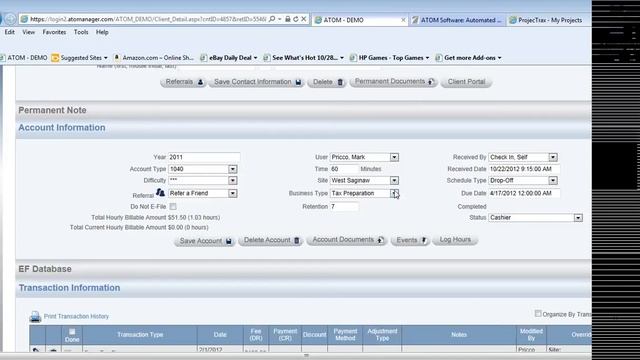Click the Events button

[x=410, y=240]
